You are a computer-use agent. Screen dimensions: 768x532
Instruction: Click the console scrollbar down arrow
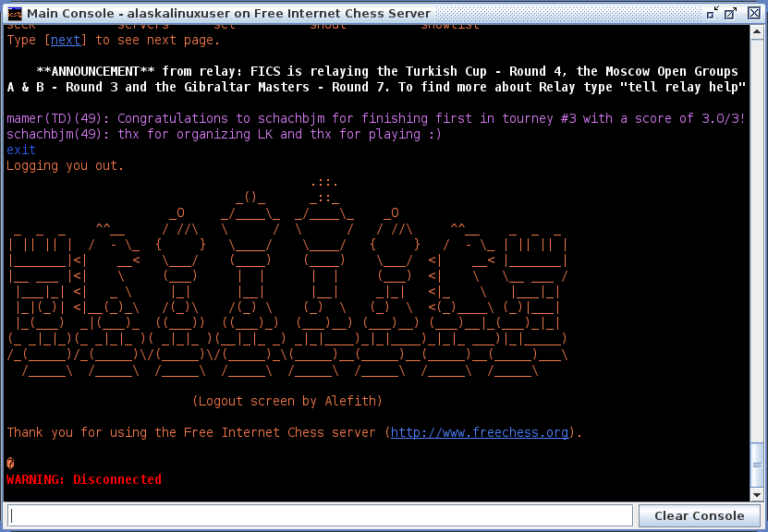(757, 495)
